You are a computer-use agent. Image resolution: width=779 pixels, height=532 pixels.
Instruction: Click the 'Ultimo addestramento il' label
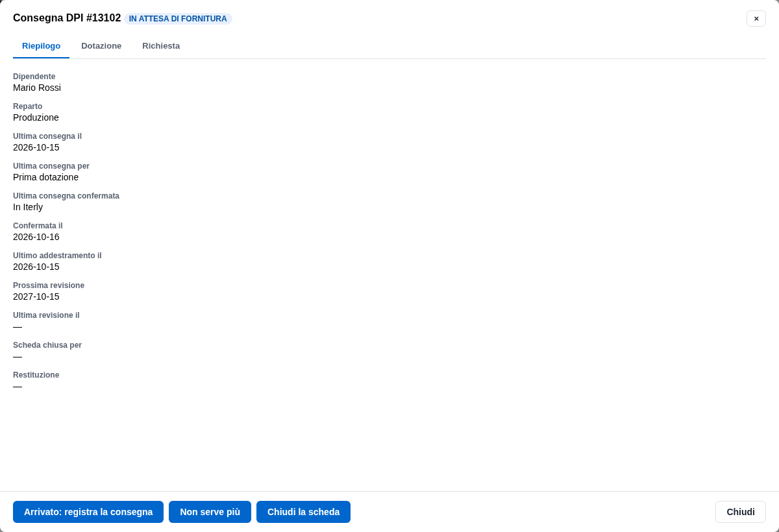click(x=57, y=256)
